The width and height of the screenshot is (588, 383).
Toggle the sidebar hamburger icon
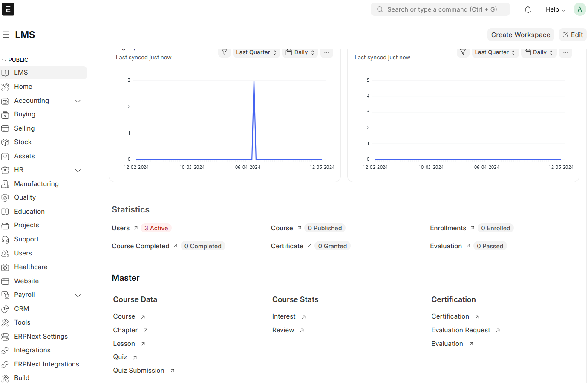[6, 35]
